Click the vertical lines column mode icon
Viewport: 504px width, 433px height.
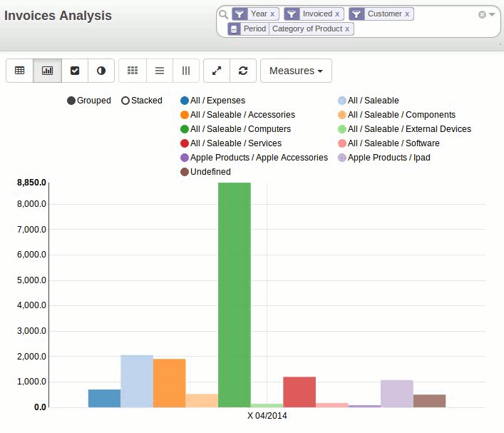click(x=186, y=71)
